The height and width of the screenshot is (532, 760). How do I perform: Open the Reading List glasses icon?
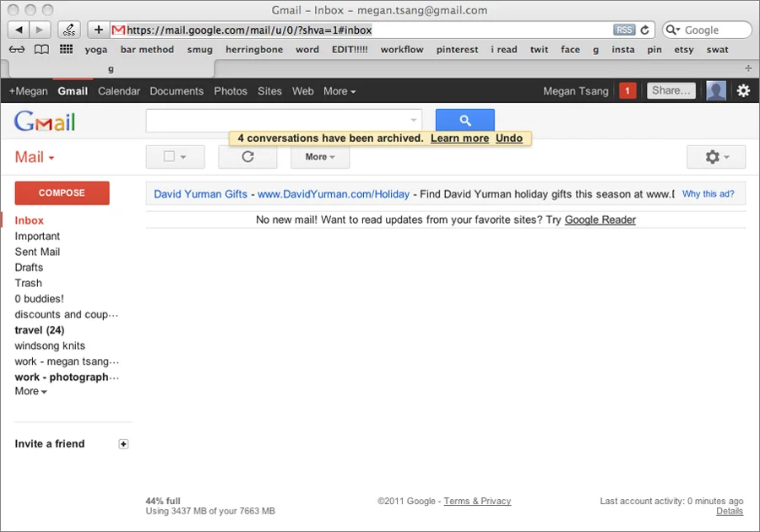tap(17, 50)
